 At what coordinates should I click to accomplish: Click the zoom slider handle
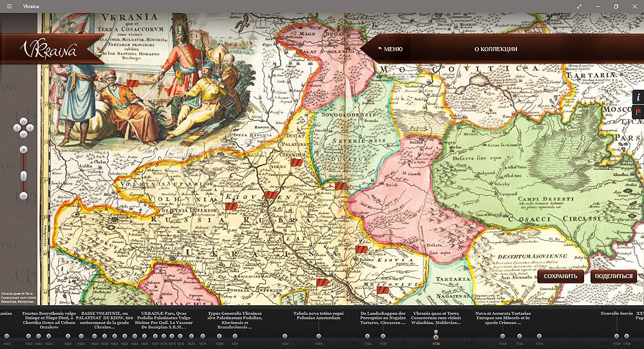[x=23, y=176]
